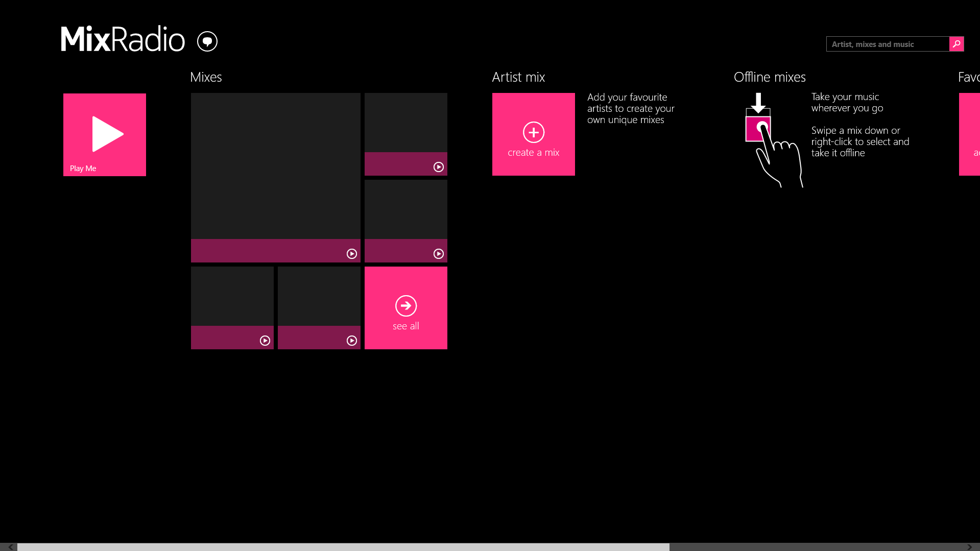Viewport: 980px width, 551px height.
Task: Play the bottom-left mix tile
Action: 265,341
